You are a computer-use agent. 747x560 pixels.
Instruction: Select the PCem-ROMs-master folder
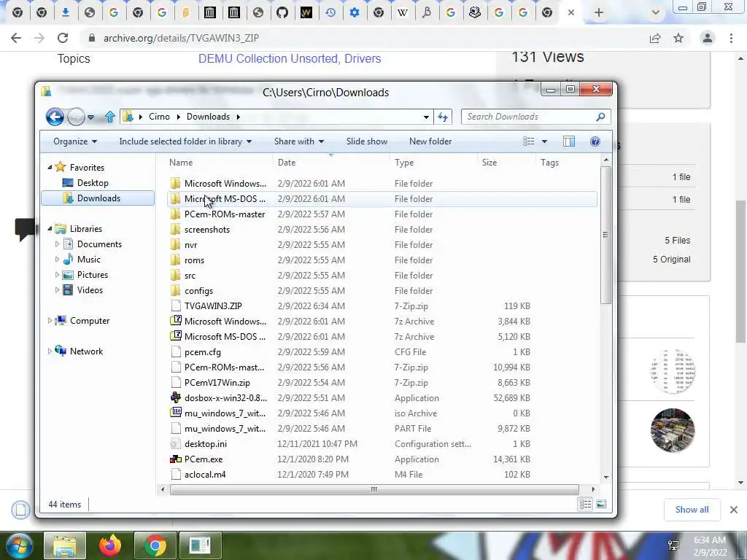382,214
